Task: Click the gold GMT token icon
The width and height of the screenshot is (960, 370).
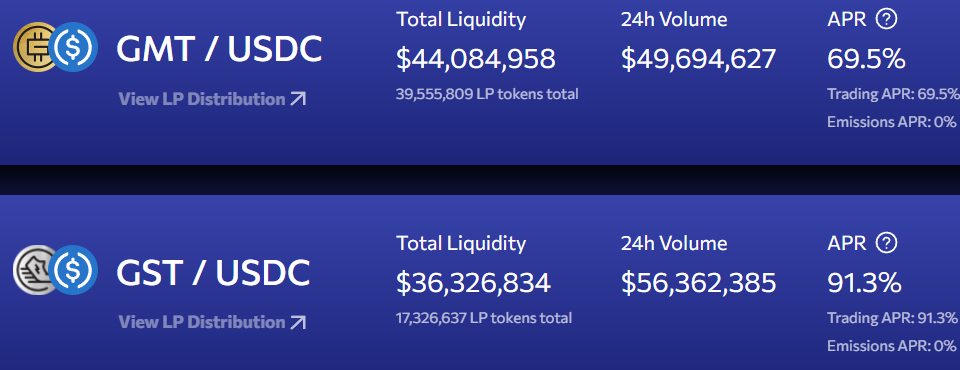Action: click(34, 47)
